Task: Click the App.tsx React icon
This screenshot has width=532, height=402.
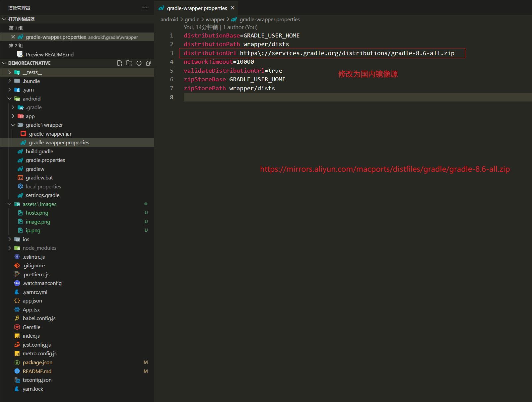Action: click(x=17, y=309)
